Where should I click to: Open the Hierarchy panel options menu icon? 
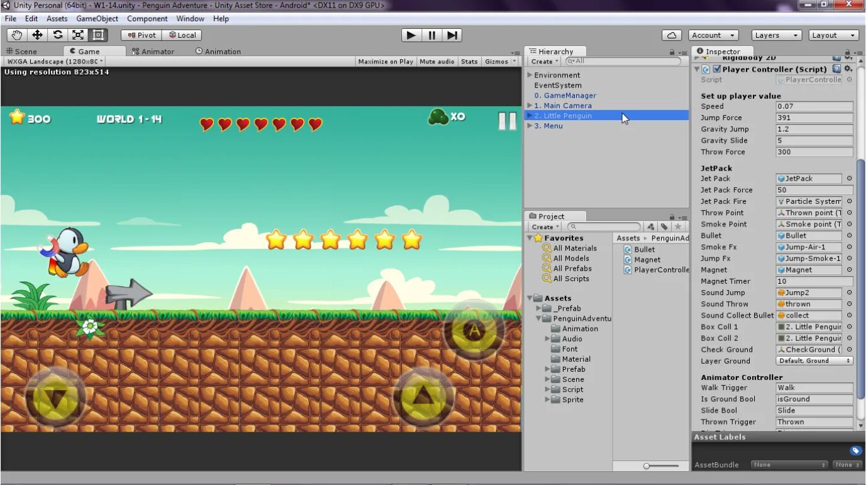click(682, 52)
